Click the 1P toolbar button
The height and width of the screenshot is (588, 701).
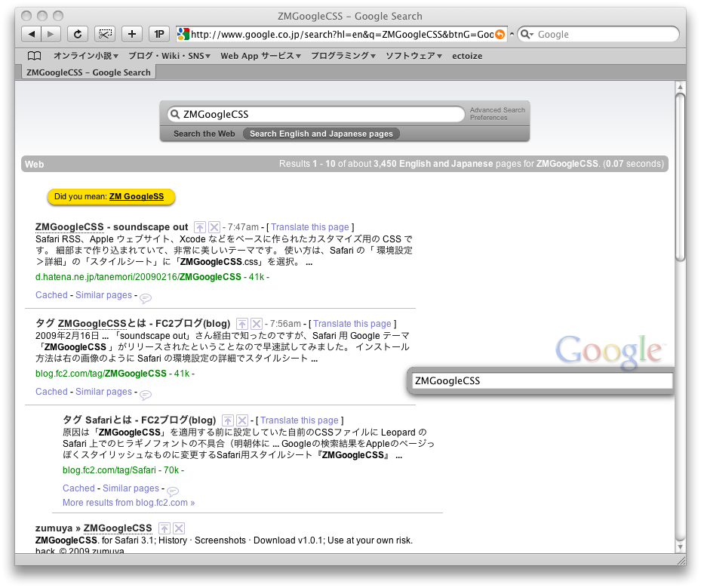click(159, 34)
